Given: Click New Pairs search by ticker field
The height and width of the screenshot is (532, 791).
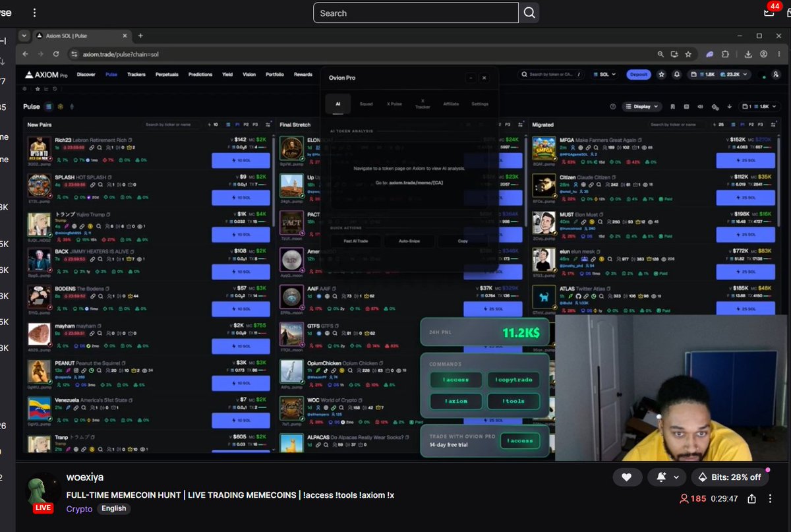Looking at the screenshot, I should [x=172, y=124].
